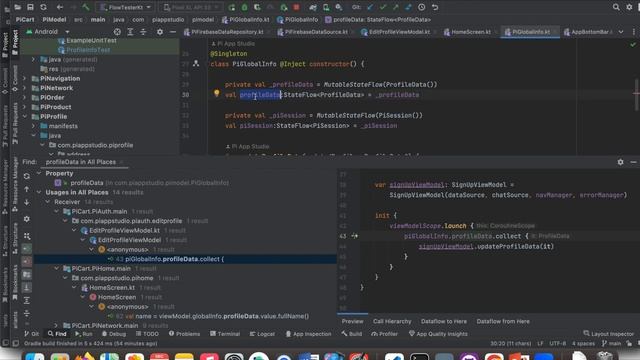This screenshot has width=640, height=360.
Task: Navigate back with the arrow icon
Action: pos(60,7)
